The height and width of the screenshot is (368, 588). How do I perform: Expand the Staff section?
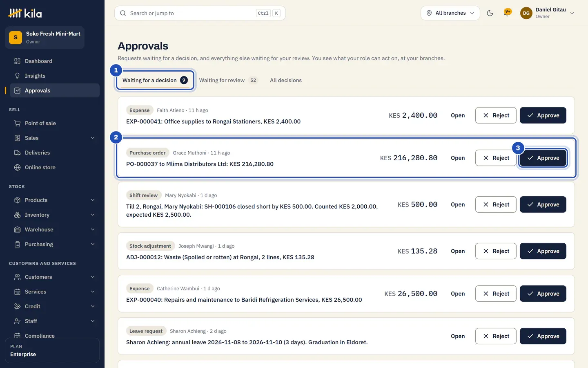click(54, 321)
